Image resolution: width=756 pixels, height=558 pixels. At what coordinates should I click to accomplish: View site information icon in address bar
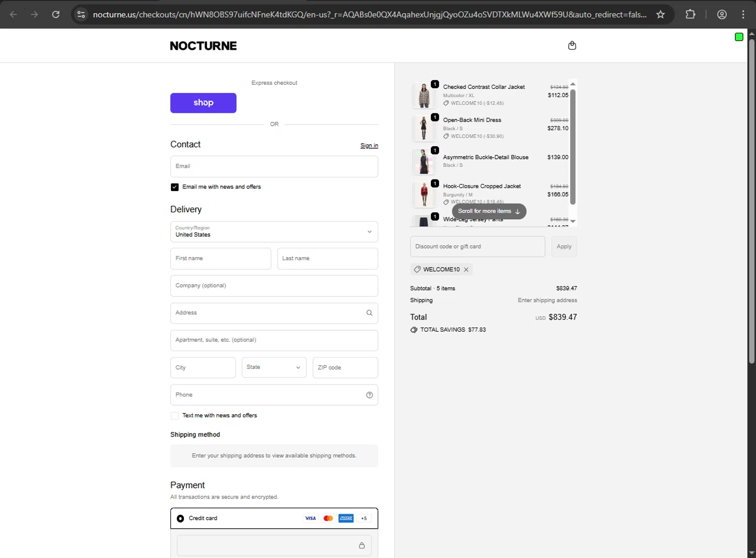pos(81,14)
